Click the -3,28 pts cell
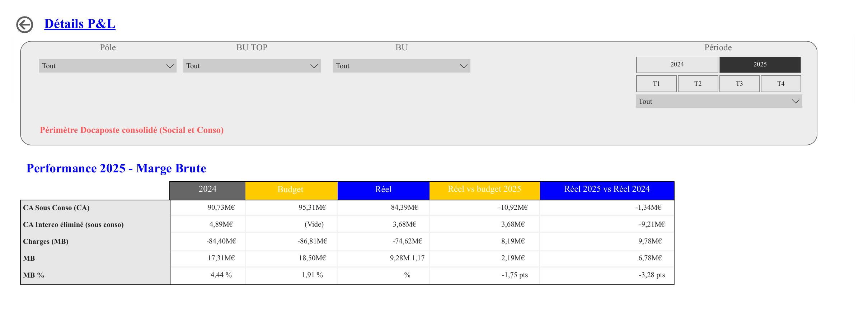868x316 pixels. [607, 275]
